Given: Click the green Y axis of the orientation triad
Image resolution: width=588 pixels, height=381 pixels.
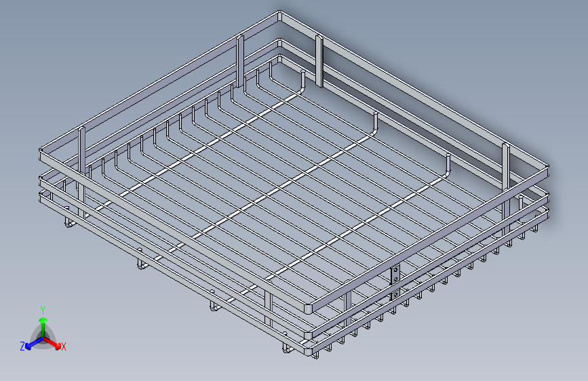Looking at the screenshot, I should point(43,327).
